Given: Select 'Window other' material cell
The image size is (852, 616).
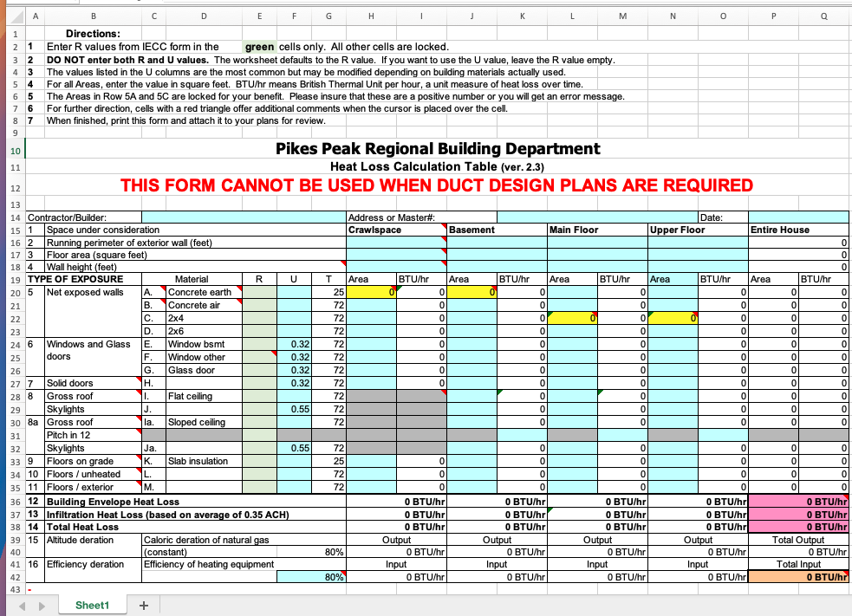Looking at the screenshot, I should click(204, 357).
